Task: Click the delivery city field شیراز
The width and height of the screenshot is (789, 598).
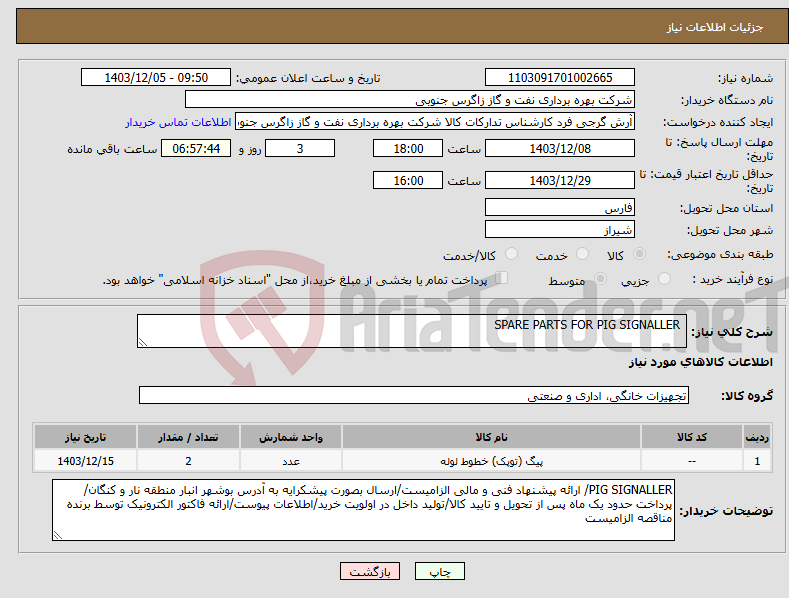Action: click(560, 230)
